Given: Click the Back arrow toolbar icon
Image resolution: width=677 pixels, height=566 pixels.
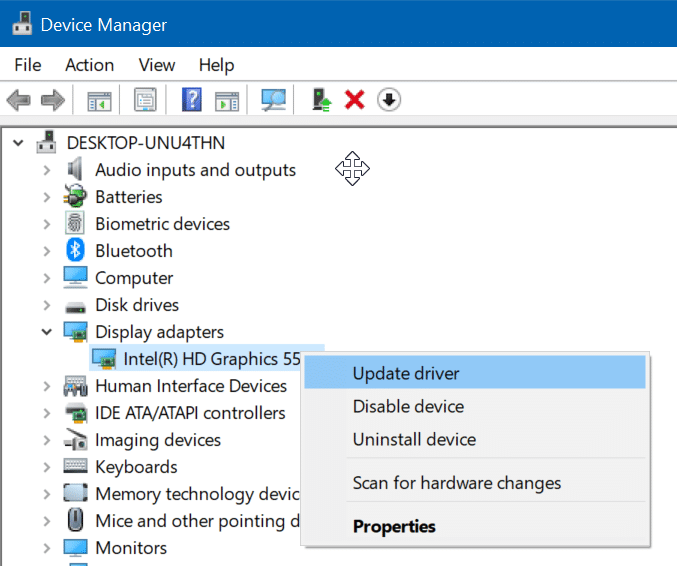Looking at the screenshot, I should (19, 100).
